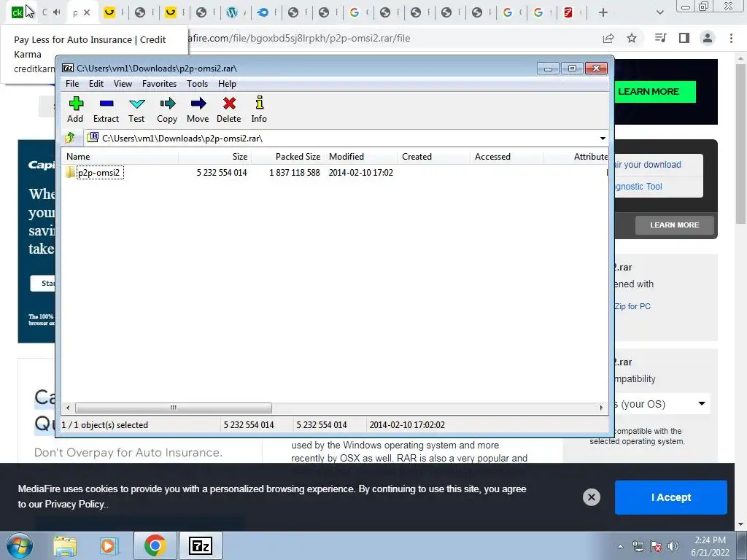Viewport: 747px width, 560px height.
Task: Click the 7-Zip taskbar button
Action: [200, 546]
